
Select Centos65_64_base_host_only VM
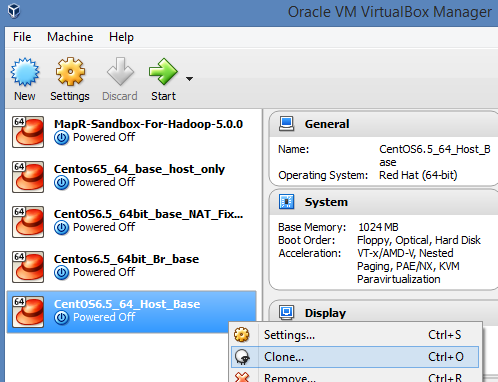click(132, 177)
